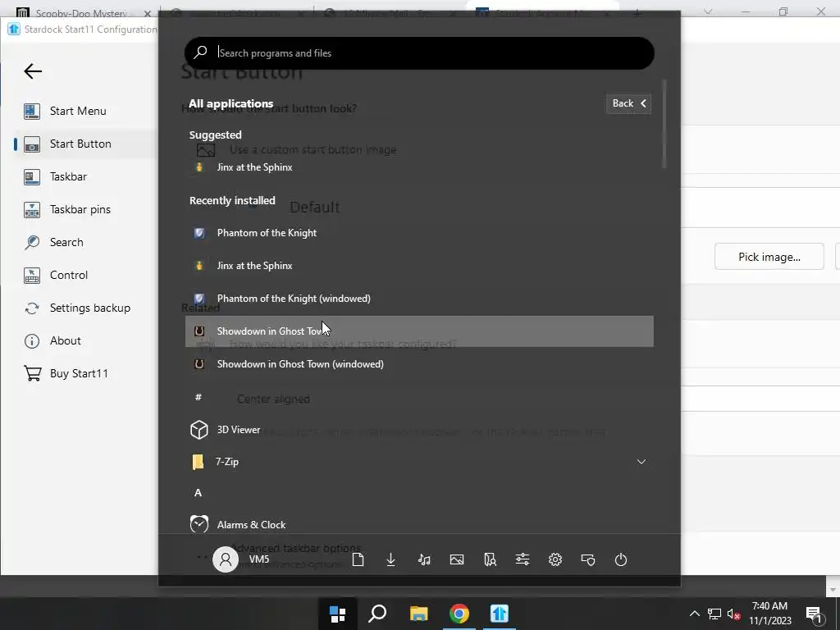
Task: Launch suggested Jinx at the Sphinx
Action: [419, 167]
